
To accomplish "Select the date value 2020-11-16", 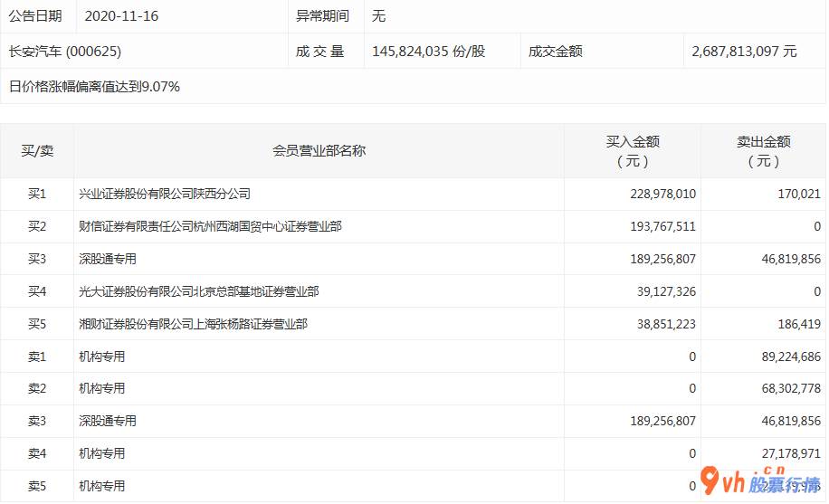I will (x=121, y=16).
